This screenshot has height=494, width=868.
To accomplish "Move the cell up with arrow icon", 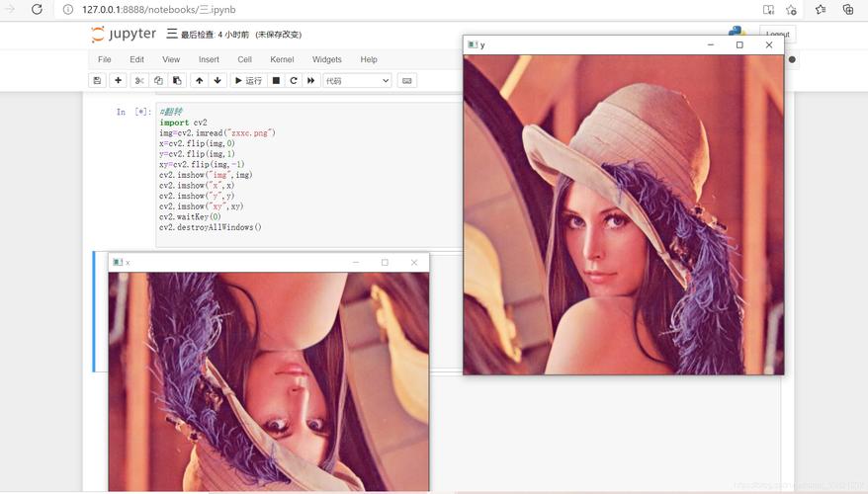I will tap(200, 81).
